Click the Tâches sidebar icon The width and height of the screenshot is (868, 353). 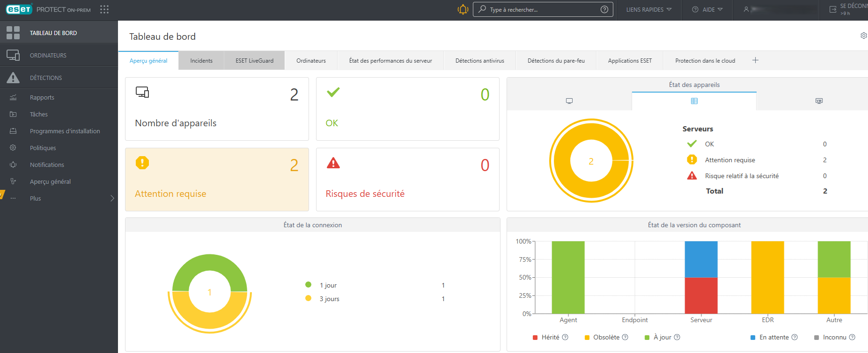tap(13, 114)
